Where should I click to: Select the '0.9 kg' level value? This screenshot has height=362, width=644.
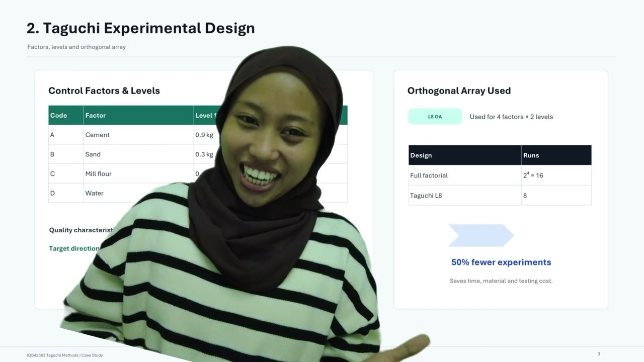coord(204,135)
